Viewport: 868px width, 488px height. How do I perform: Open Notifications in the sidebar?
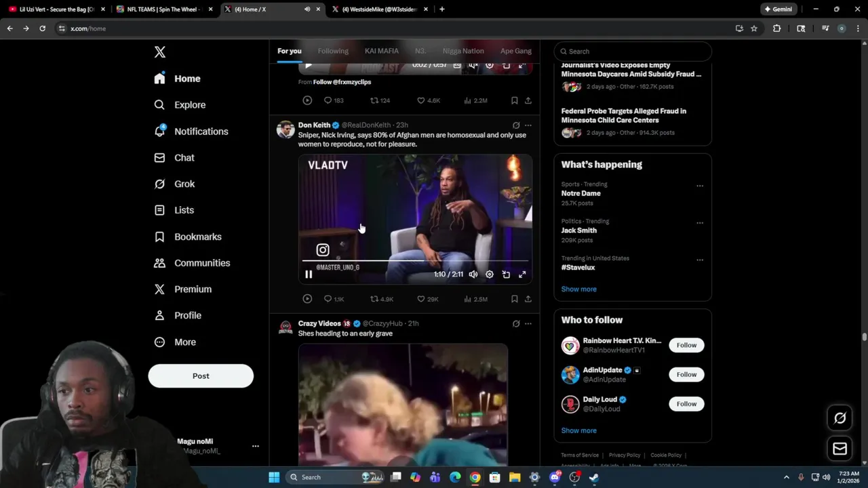coord(191,131)
